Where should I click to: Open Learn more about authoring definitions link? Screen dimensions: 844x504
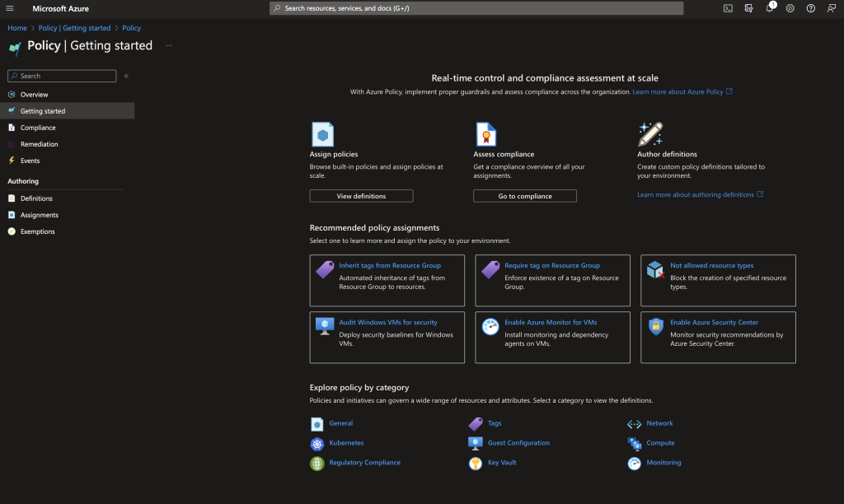(x=700, y=194)
